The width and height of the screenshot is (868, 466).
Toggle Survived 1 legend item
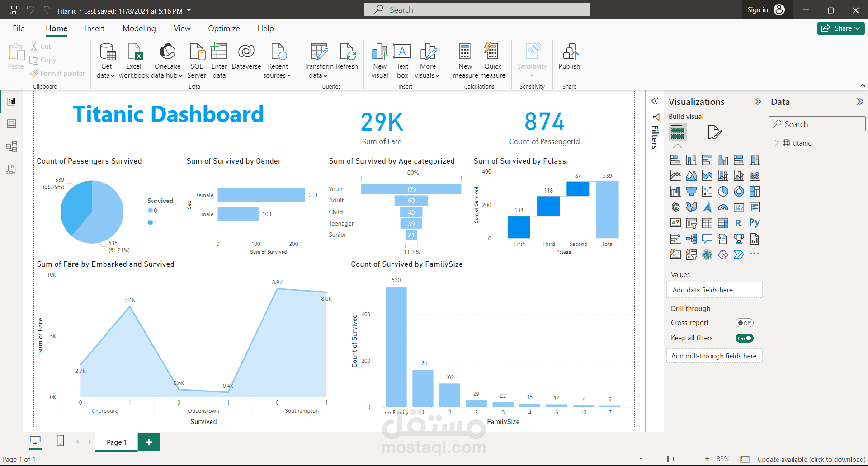(x=152, y=223)
